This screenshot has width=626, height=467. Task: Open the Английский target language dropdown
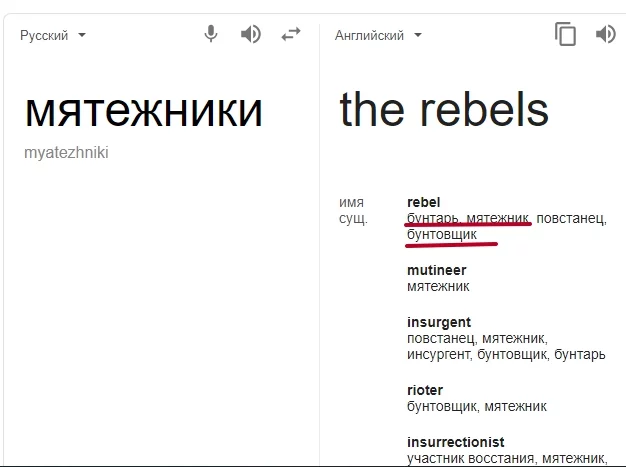click(378, 35)
